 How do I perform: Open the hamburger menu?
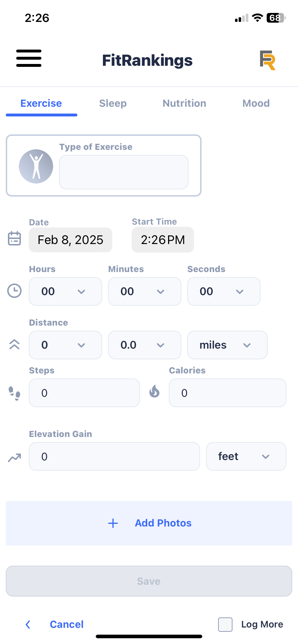pyautogui.click(x=29, y=58)
